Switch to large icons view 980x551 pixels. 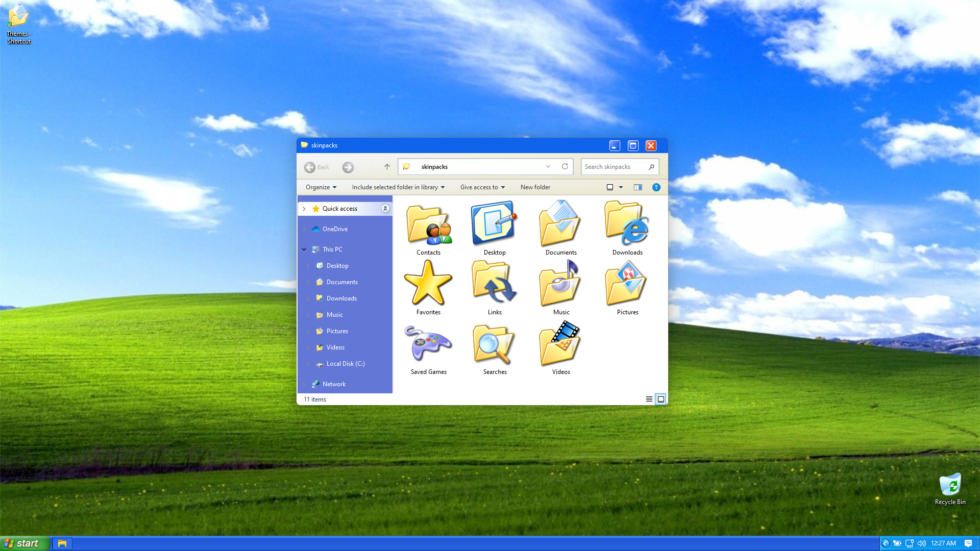pos(661,399)
